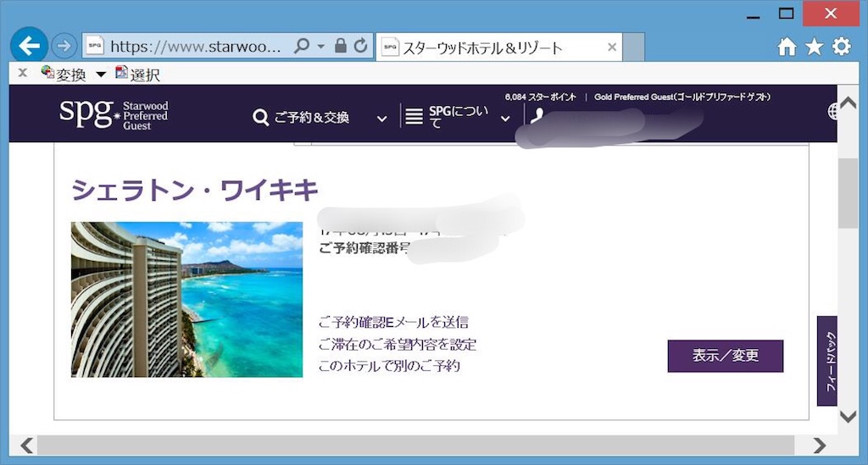The image size is (868, 465).
Task: Click the 6,084 スターポイント text
Action: [540, 97]
